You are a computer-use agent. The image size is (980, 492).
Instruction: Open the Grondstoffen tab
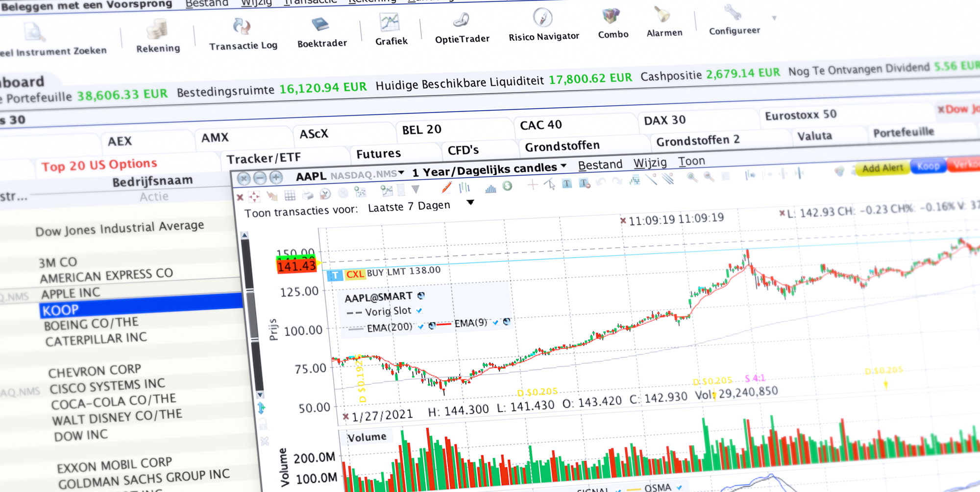click(x=562, y=146)
